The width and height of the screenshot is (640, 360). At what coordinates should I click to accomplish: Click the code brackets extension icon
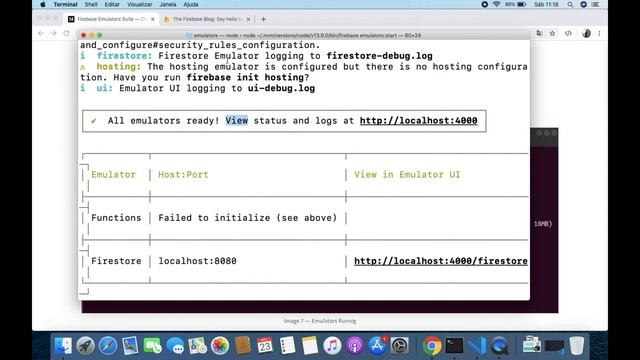pos(568,33)
